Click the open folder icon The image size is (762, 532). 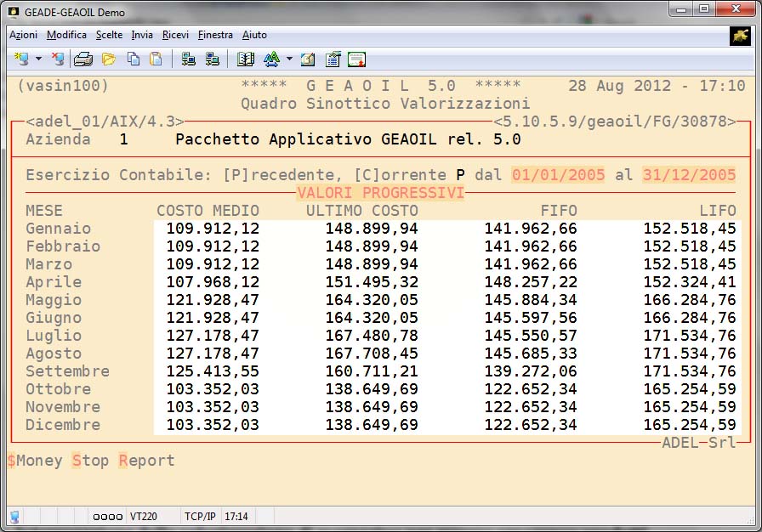[109, 59]
